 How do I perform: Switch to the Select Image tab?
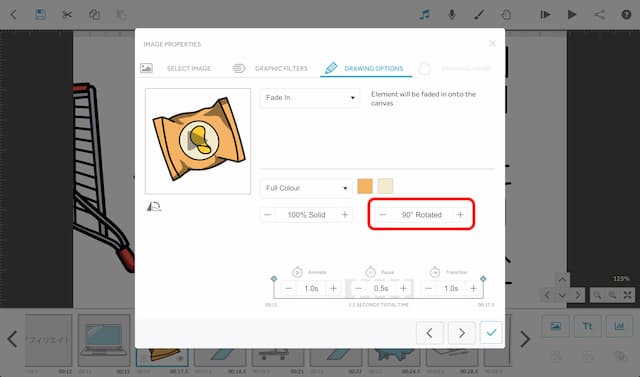coord(176,68)
